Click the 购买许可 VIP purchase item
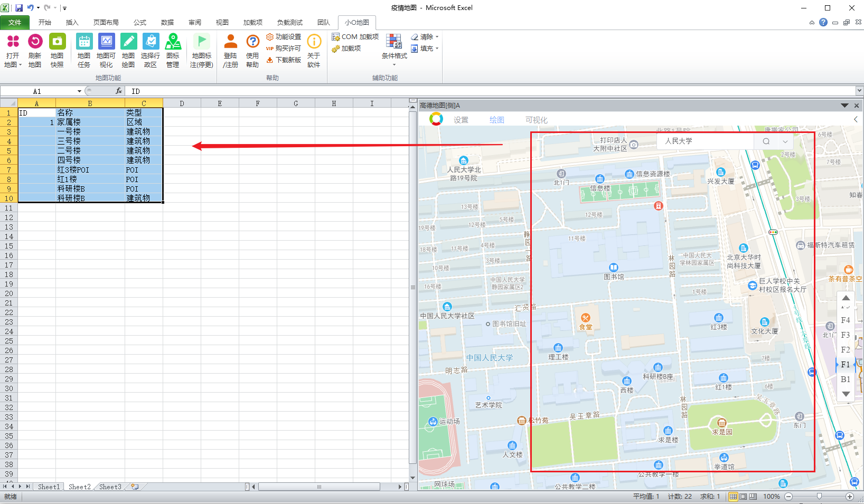Screen dimensions: 864x504 pos(284,49)
